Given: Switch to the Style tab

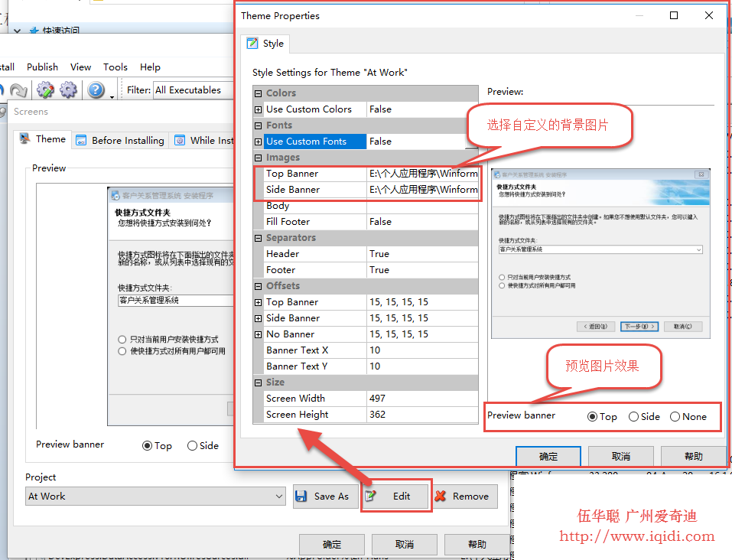Looking at the screenshot, I should point(265,44).
